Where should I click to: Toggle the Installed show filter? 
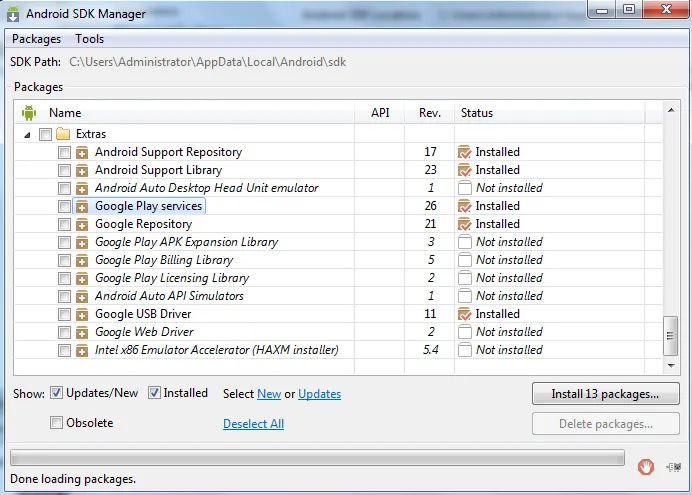pos(154,393)
